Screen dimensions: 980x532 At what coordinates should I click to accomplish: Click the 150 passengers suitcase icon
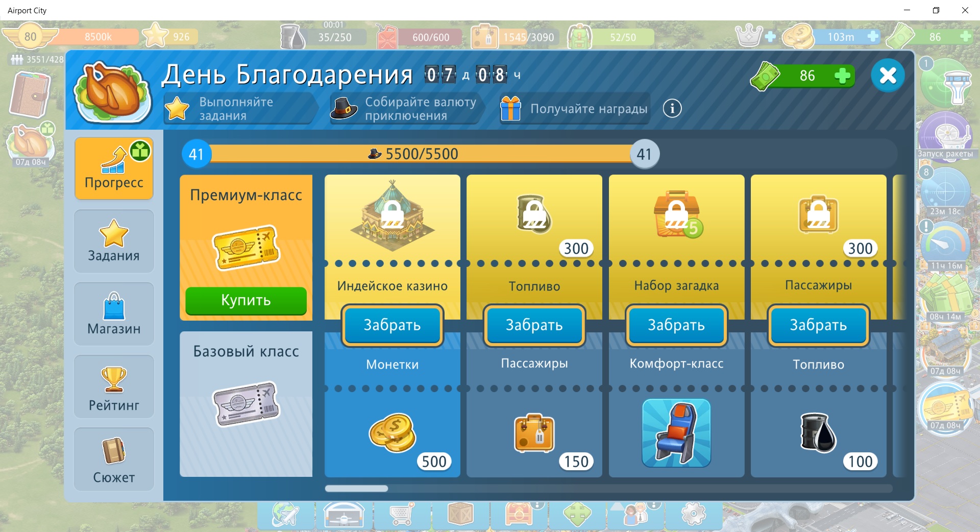[x=534, y=433]
